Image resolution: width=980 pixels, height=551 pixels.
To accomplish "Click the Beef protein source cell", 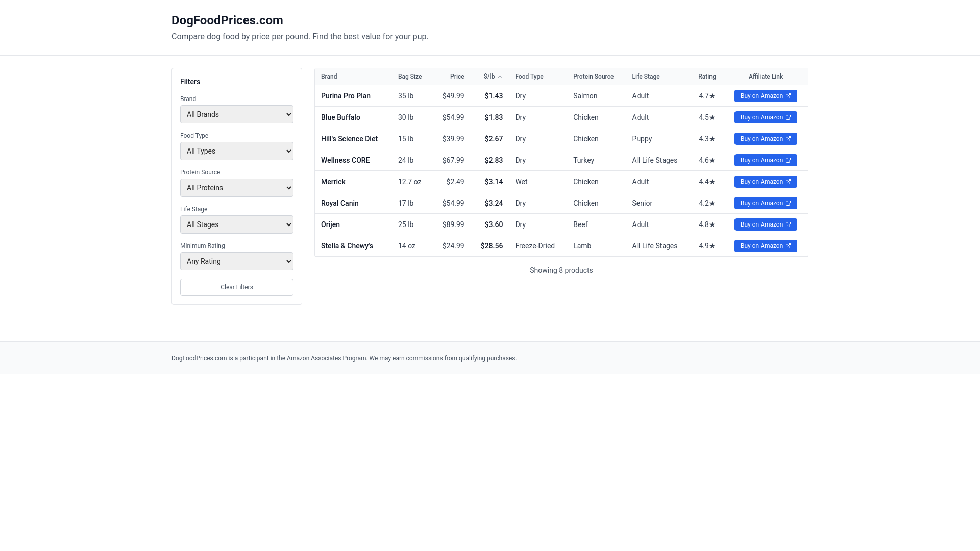I will [580, 224].
